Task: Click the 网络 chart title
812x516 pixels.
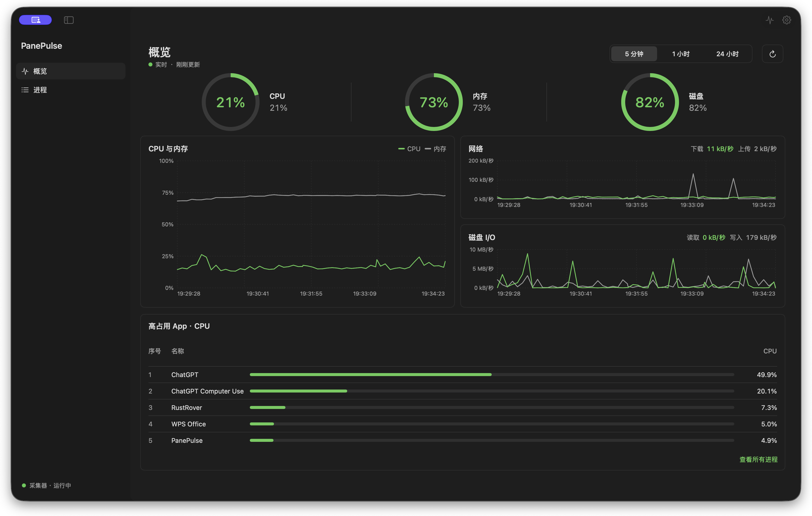Action: coord(475,149)
